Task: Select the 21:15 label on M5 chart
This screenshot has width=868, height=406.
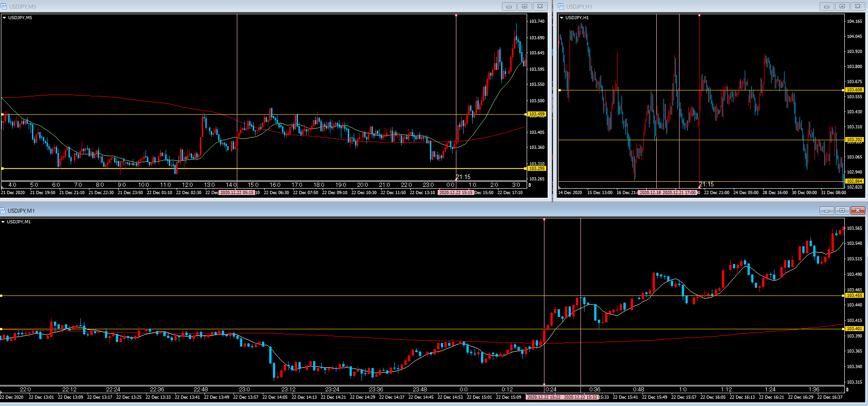Action: pyautogui.click(x=463, y=177)
